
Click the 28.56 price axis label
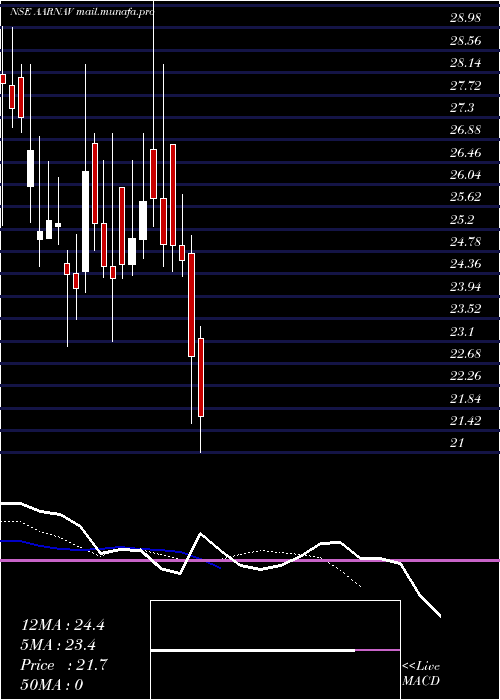(465, 41)
